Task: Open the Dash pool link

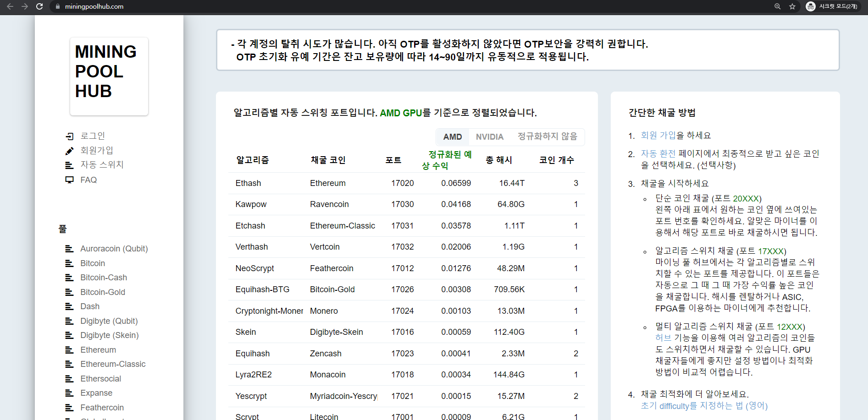Action: point(90,306)
